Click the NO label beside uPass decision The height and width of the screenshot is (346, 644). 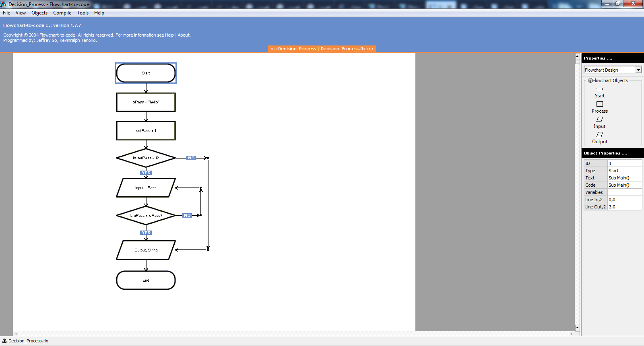[x=187, y=216]
